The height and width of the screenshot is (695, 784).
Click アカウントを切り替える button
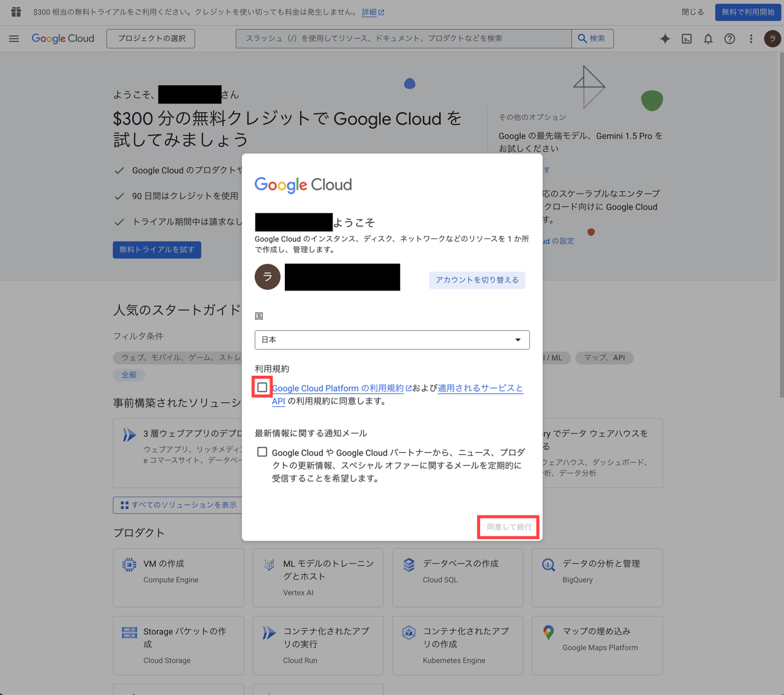[477, 280]
